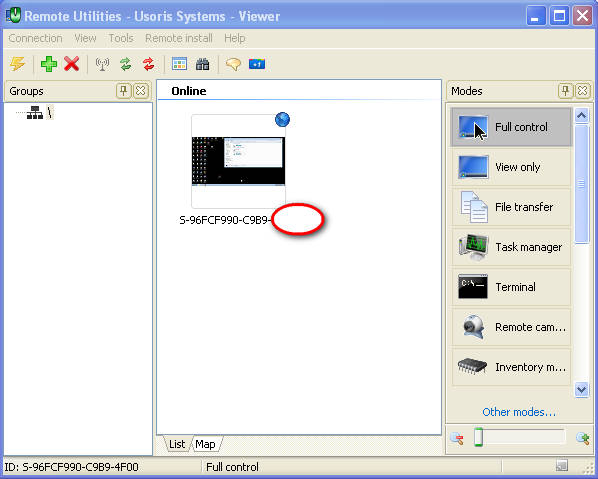
Task: Click Modes list scroll down arrow
Action: (x=582, y=390)
